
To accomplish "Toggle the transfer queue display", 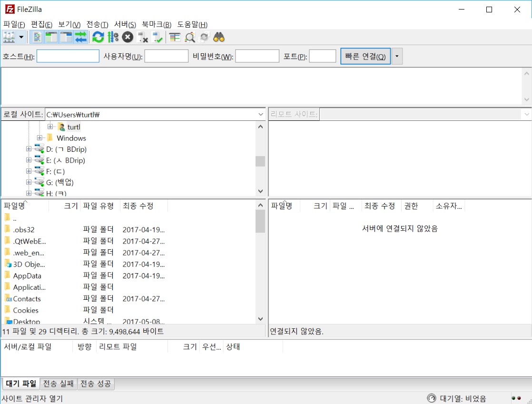I will coord(81,37).
